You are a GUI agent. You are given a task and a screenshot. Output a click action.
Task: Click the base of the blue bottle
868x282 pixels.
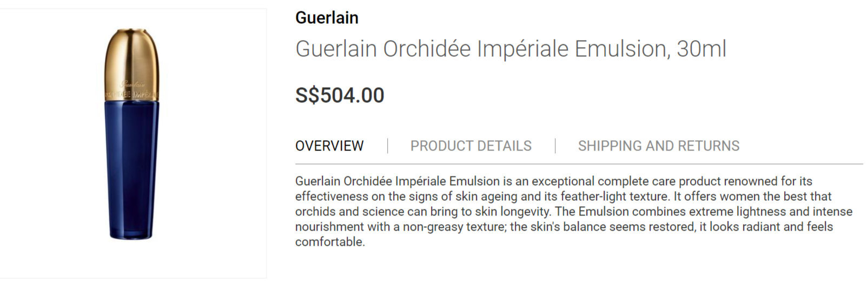(132, 234)
